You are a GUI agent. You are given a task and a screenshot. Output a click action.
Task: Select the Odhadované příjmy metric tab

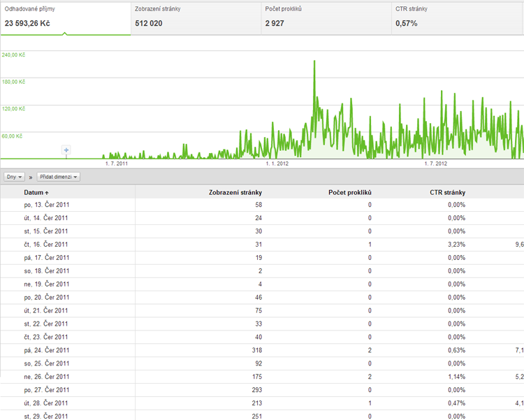(66, 18)
